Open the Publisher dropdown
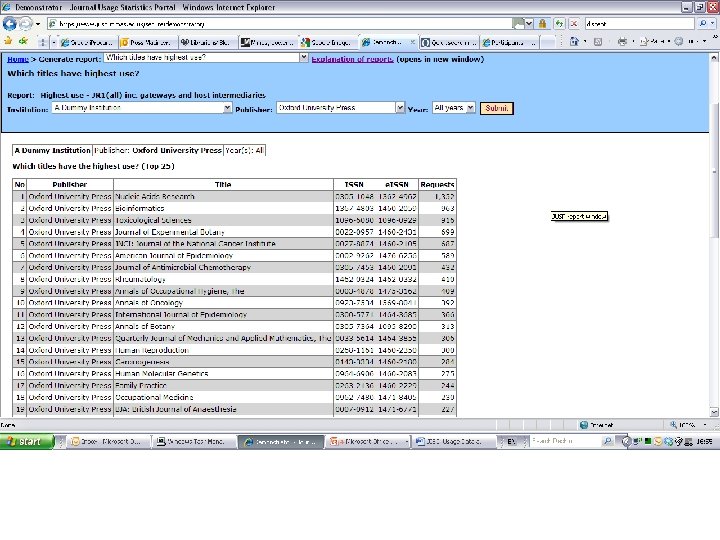Viewport: 720px width, 540px height. click(400, 108)
